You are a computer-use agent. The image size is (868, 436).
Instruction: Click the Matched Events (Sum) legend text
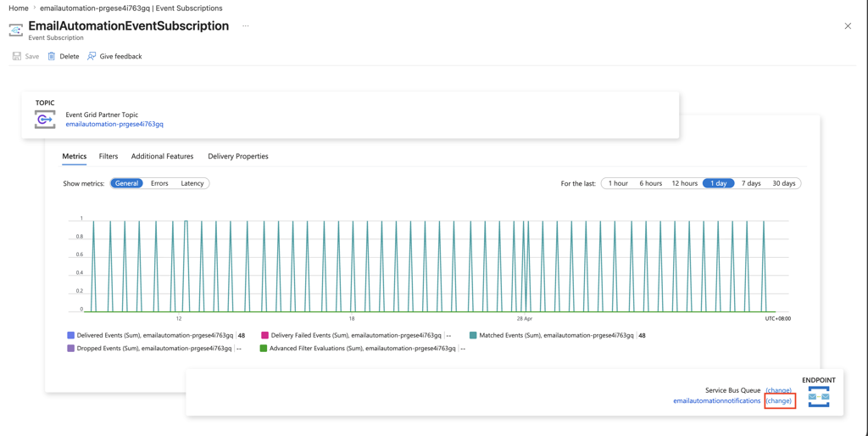point(556,335)
